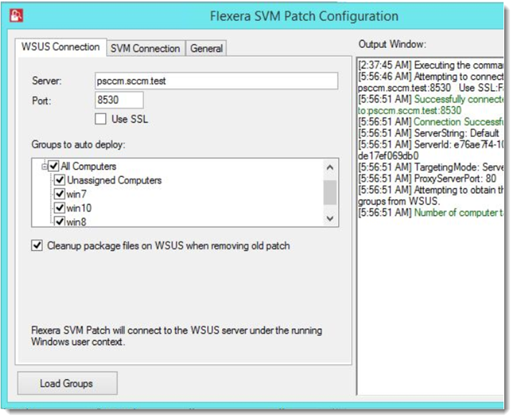Click 'Executing the command' output line
This screenshot has height=420, width=515.
click(430, 65)
